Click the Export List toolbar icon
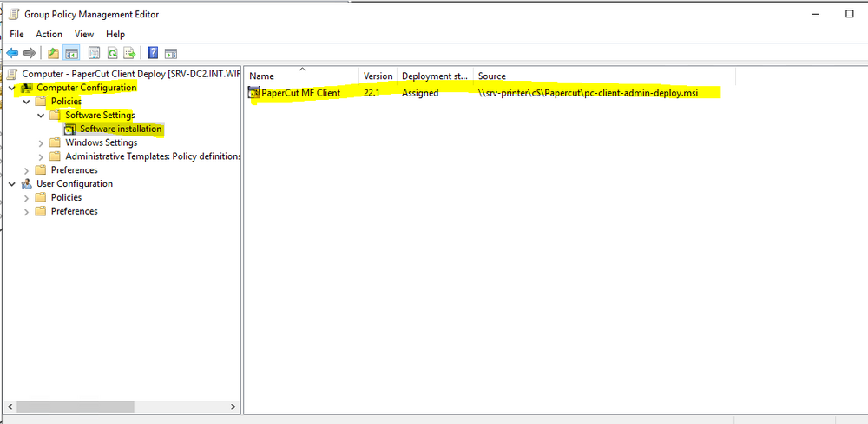Image resolution: width=868 pixels, height=424 pixels. (x=129, y=53)
